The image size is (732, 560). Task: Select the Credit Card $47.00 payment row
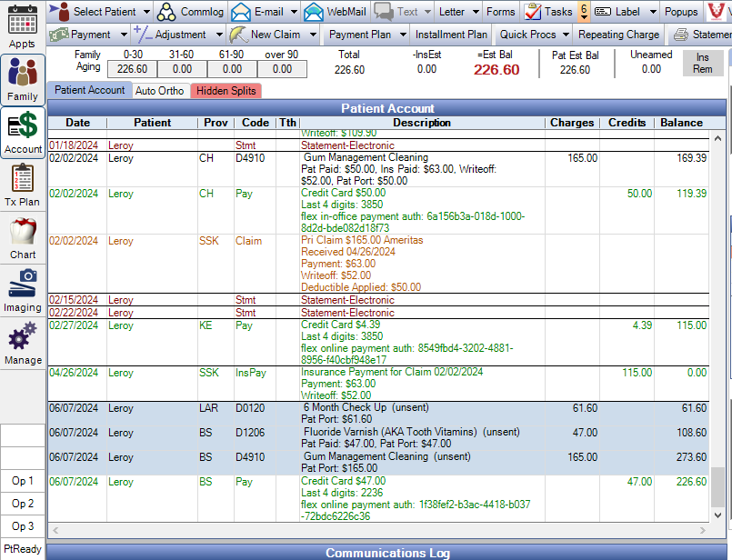(378, 498)
